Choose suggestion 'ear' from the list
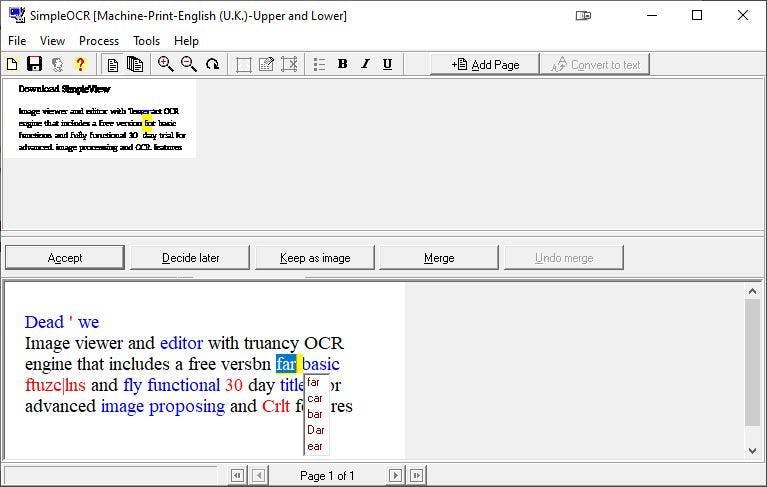Image resolution: width=767 pixels, height=487 pixels. pos(315,446)
